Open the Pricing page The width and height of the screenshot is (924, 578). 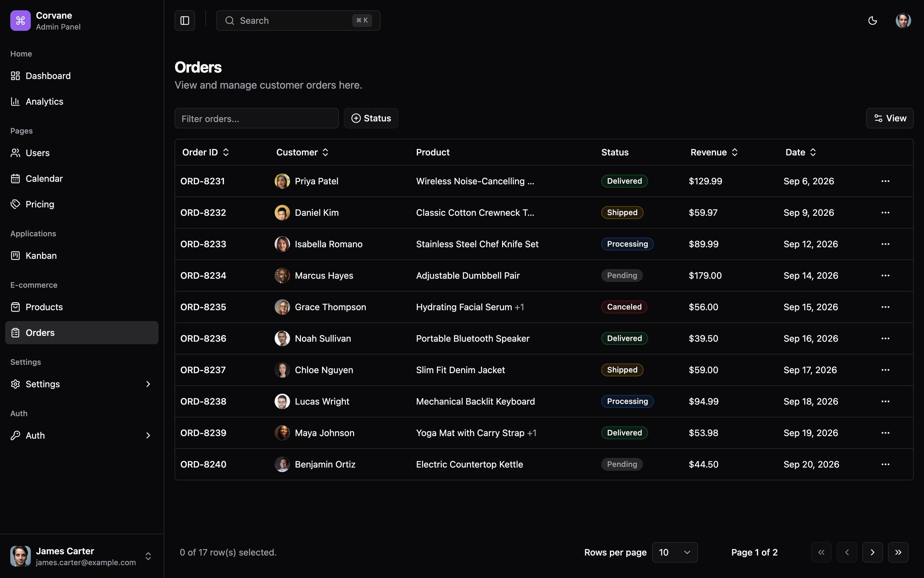coord(82,204)
